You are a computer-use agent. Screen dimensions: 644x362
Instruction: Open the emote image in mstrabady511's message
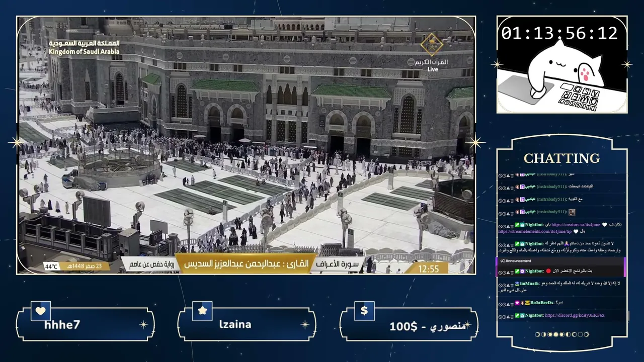[x=571, y=212]
